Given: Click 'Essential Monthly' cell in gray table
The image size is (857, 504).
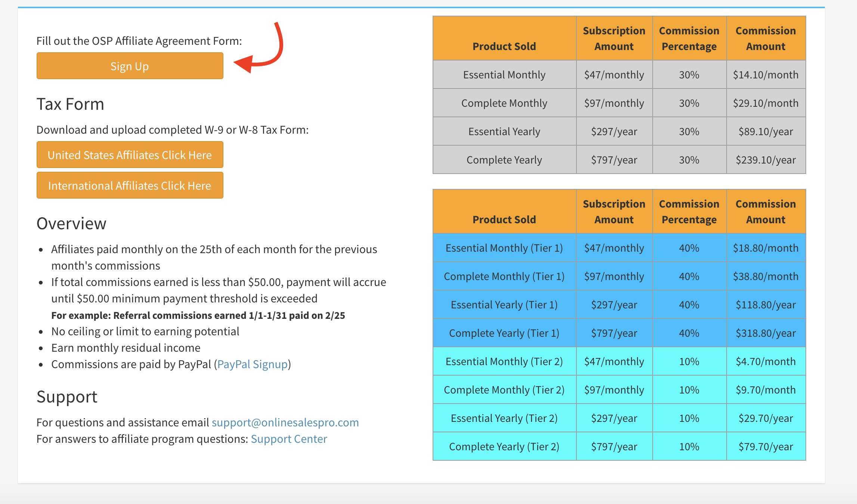Looking at the screenshot, I should (x=504, y=75).
